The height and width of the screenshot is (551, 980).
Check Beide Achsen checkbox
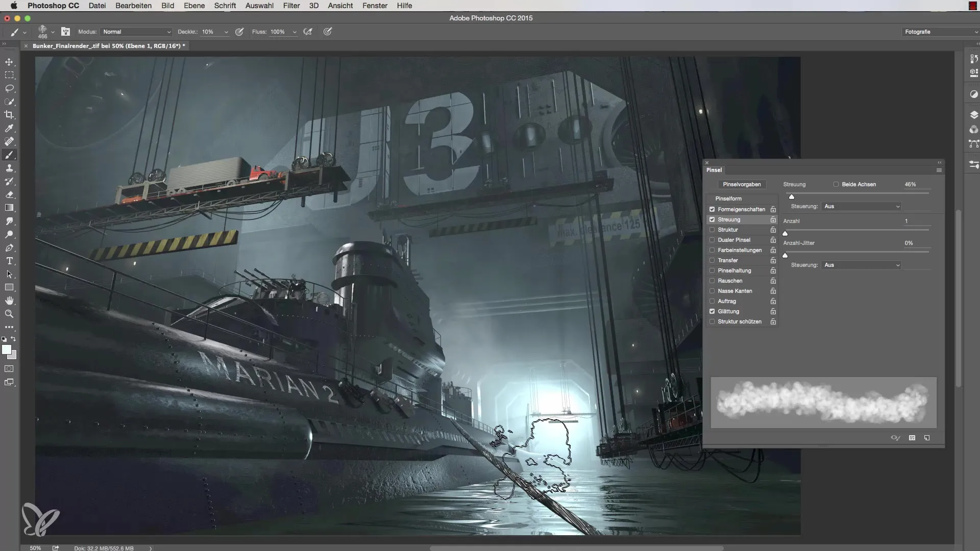click(x=836, y=185)
